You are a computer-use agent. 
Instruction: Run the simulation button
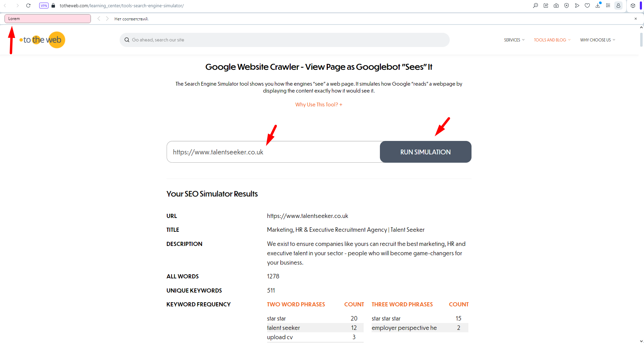pyautogui.click(x=426, y=152)
